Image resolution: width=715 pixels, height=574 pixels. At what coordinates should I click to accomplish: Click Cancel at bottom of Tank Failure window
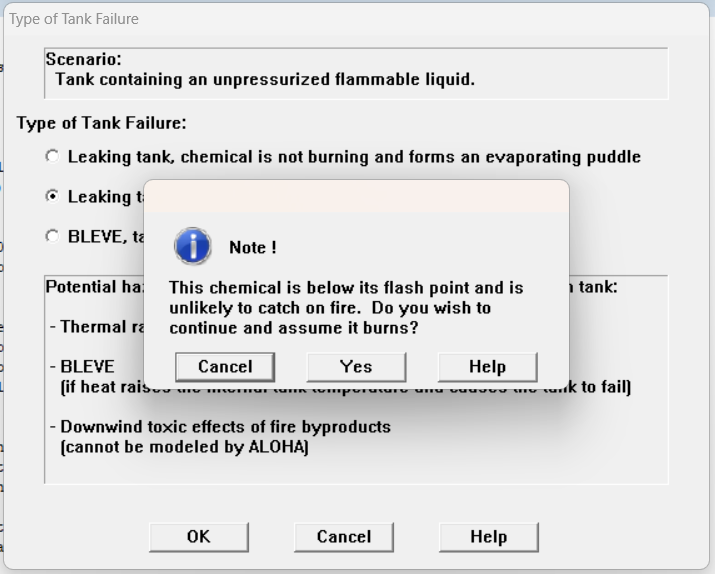(344, 537)
